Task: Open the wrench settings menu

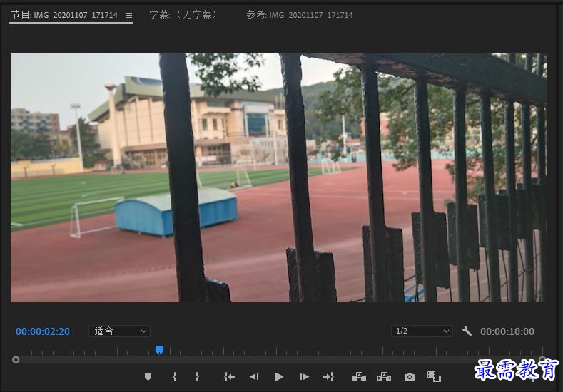Action: [467, 331]
